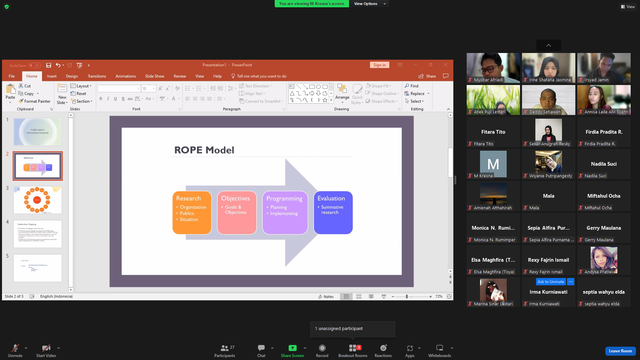Click Leave Room button
Screen dimensions: 640x360
pos(620,351)
